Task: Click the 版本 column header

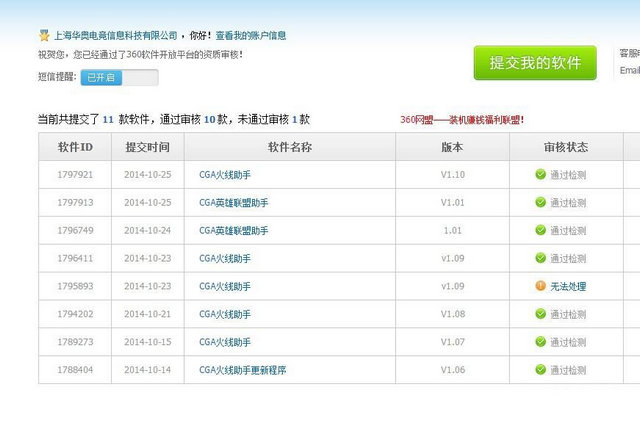Action: point(452,147)
